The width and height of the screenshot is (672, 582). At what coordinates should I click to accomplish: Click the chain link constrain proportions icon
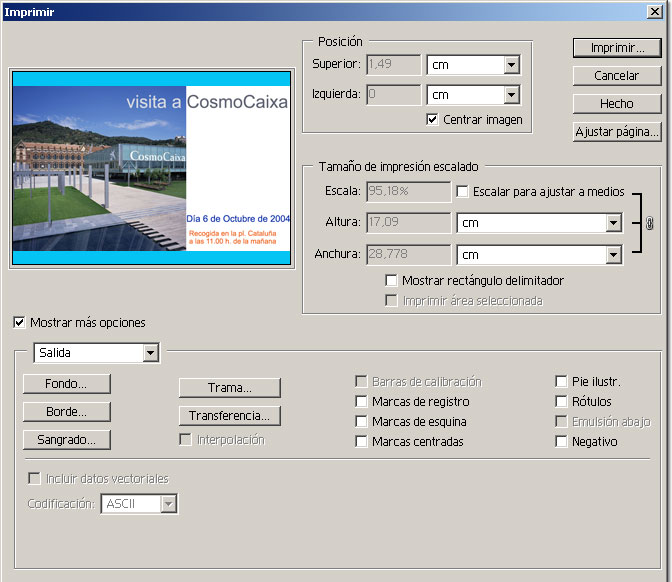(x=648, y=223)
